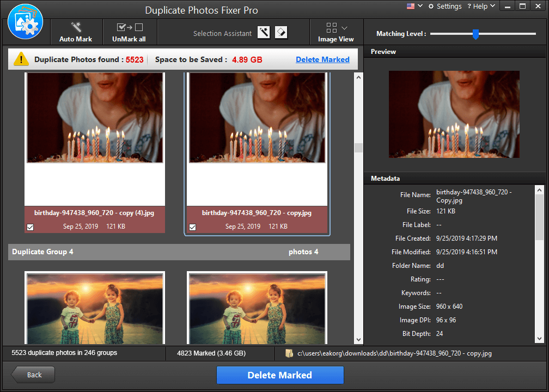The width and height of the screenshot is (549, 392).
Task: Click the Metadata panel scroll up arrow
Action: click(x=540, y=190)
